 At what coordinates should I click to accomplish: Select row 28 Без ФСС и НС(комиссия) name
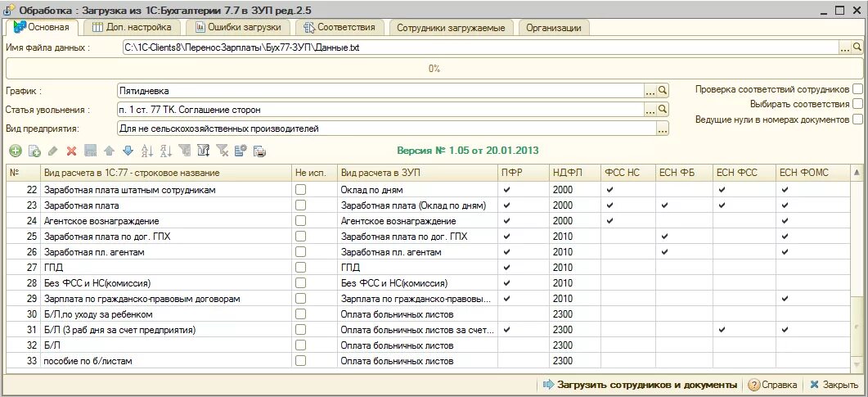(x=166, y=283)
